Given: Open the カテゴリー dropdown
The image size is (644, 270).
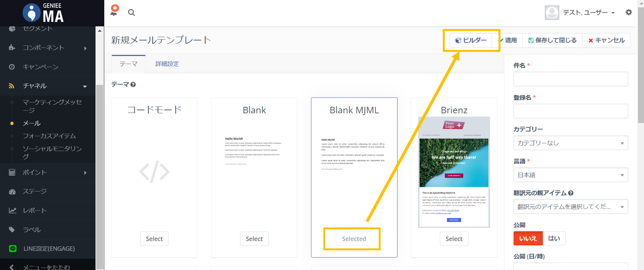Looking at the screenshot, I should tap(571, 143).
